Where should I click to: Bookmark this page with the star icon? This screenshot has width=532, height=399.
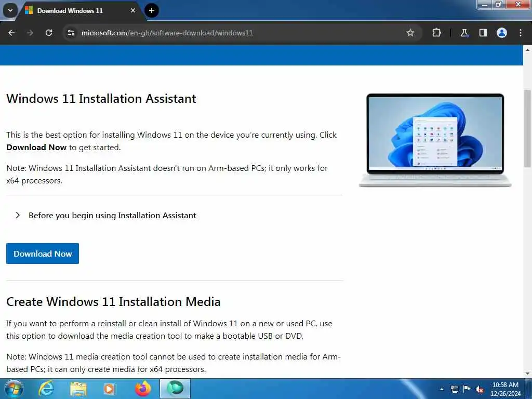point(410,33)
